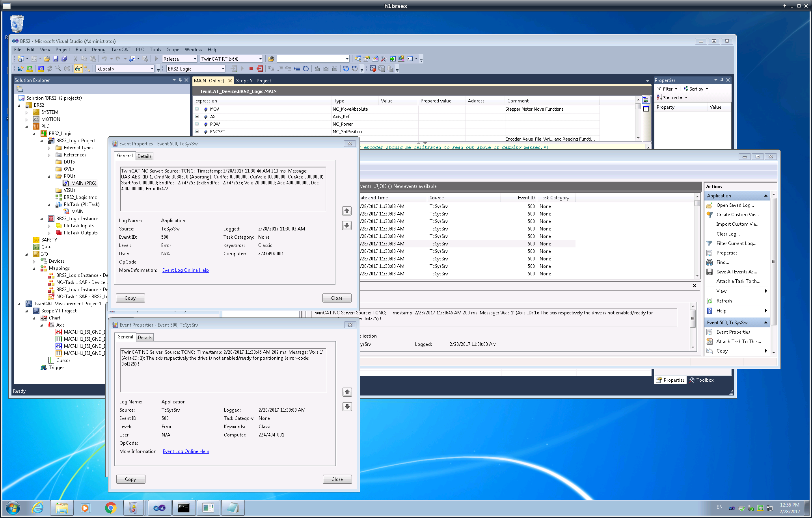Image resolution: width=812 pixels, height=518 pixels.
Task: Open Google Chrome from the taskbar
Action: [x=110, y=508]
